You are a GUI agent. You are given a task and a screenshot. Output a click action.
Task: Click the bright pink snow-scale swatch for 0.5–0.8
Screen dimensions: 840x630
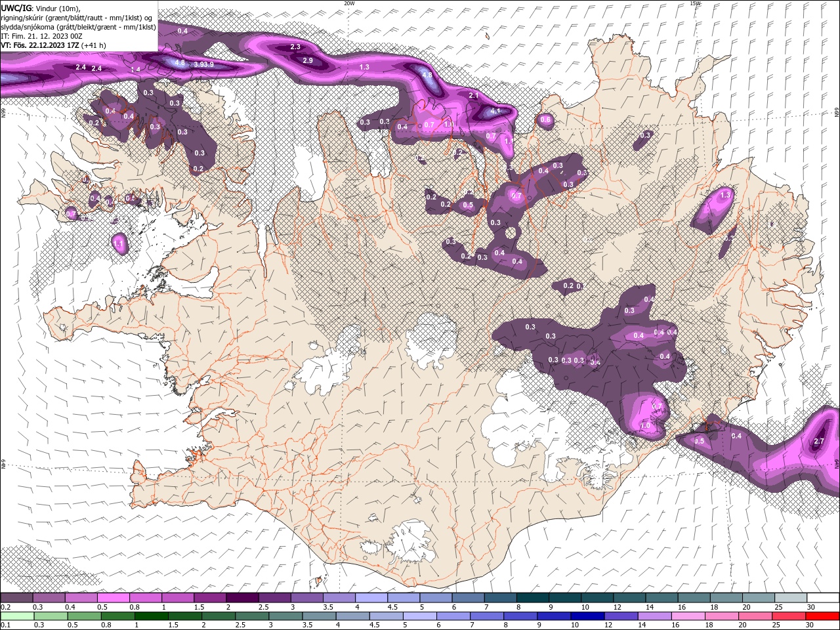[x=114, y=597]
